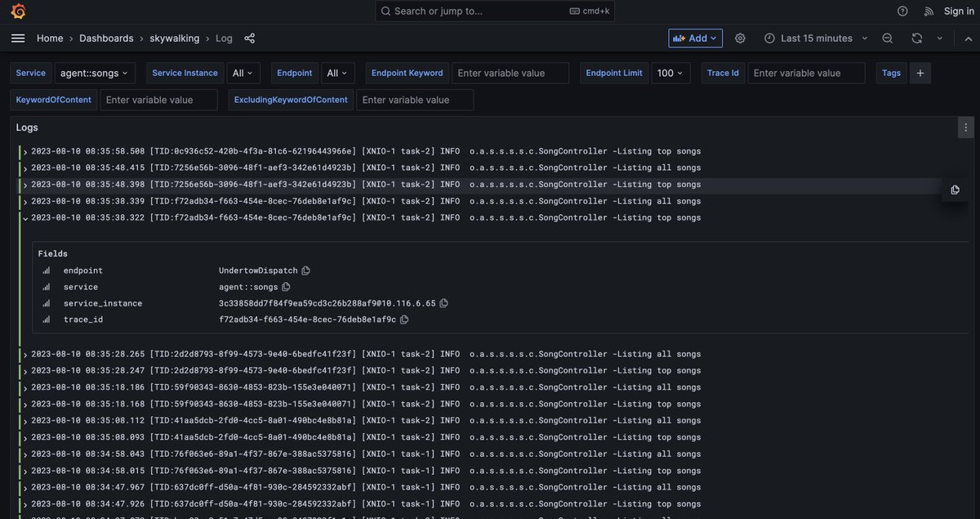Image resolution: width=980 pixels, height=519 pixels.
Task: Copy the log line with copy button
Action: 955,190
